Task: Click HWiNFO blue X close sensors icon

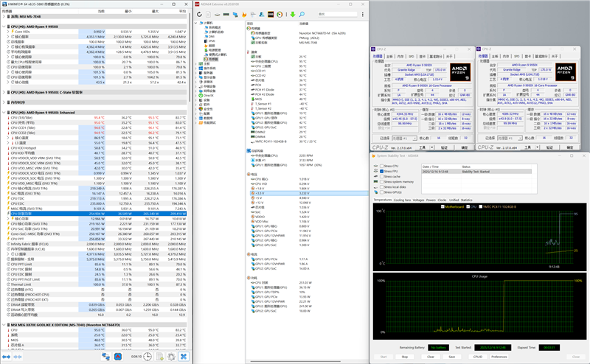Action: coord(183,357)
